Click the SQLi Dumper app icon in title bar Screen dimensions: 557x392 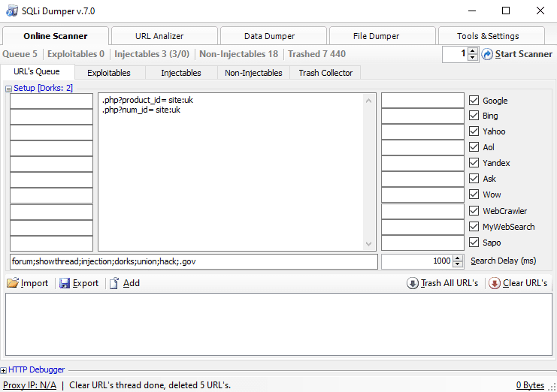click(x=12, y=11)
